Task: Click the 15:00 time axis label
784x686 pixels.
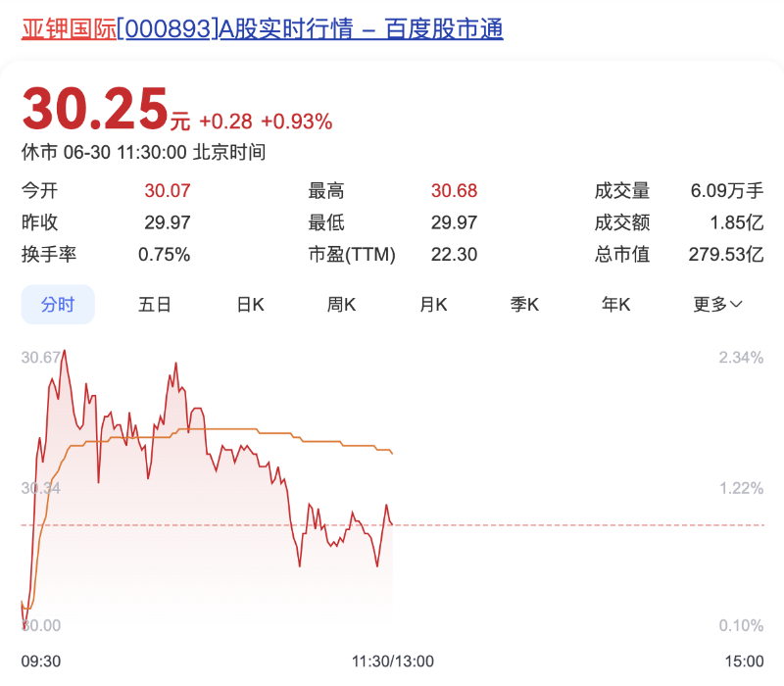Action: point(744,661)
